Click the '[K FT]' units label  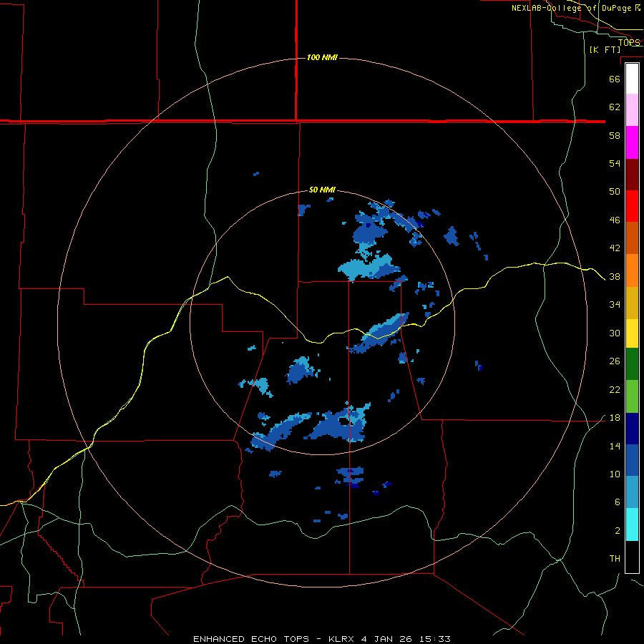coord(605,49)
